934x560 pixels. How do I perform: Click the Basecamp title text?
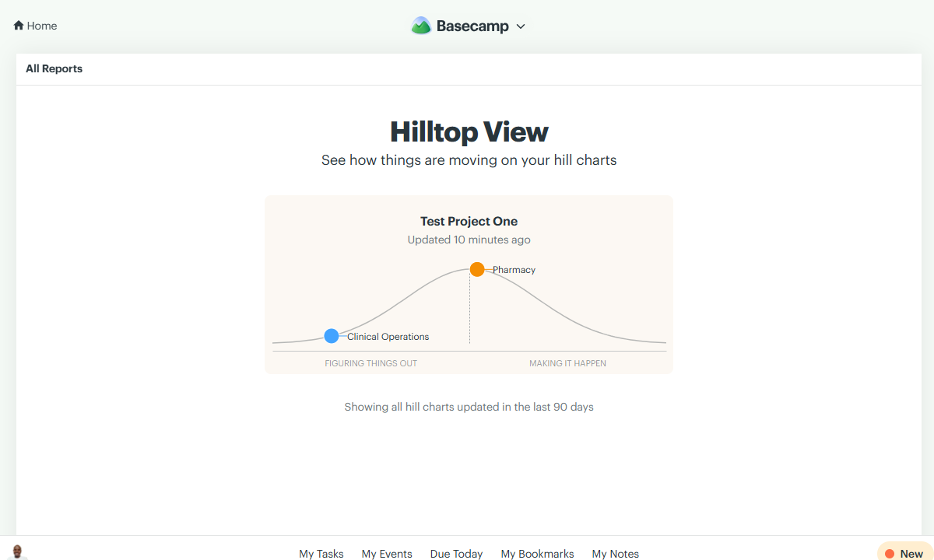(x=472, y=26)
